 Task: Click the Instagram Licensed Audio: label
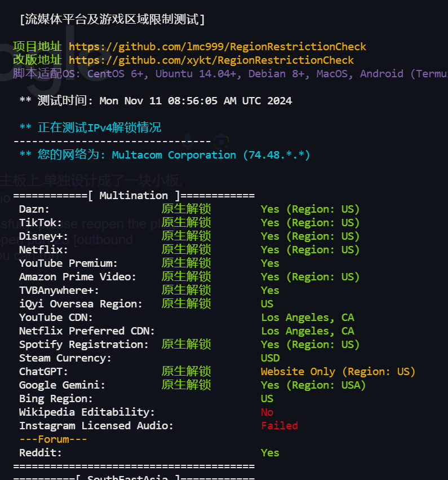pyautogui.click(x=96, y=425)
